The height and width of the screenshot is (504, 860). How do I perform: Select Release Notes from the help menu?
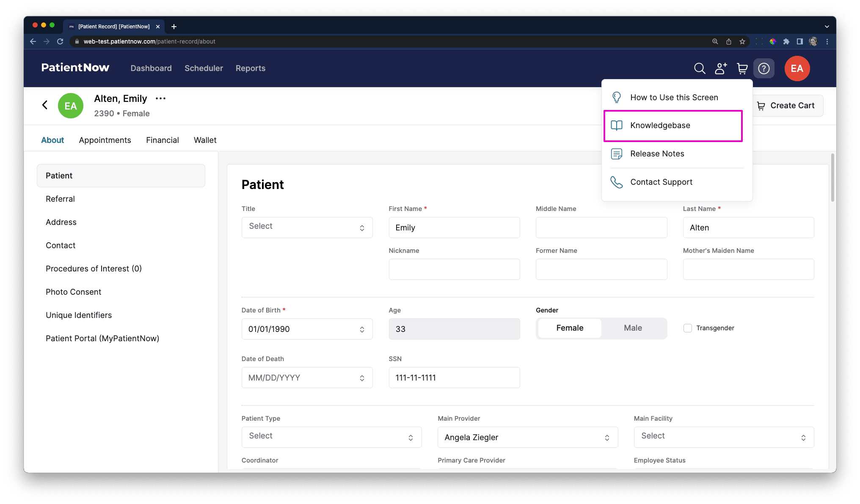click(657, 153)
